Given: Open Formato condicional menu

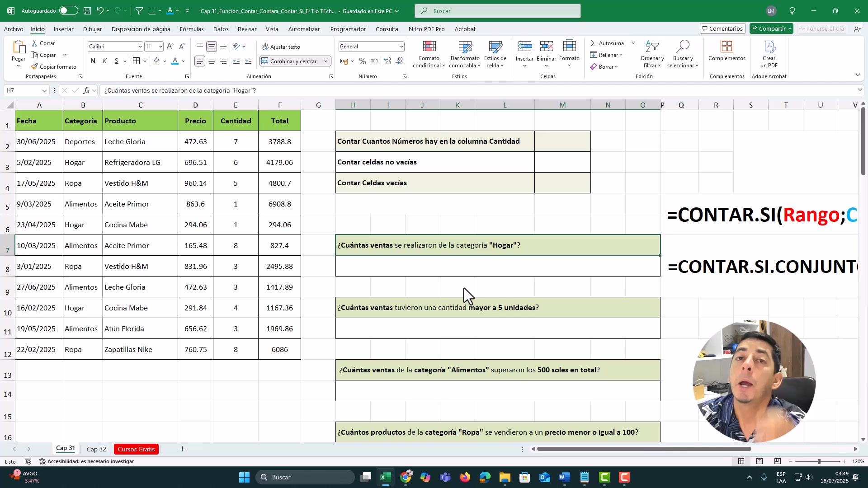Looking at the screenshot, I should point(429,54).
